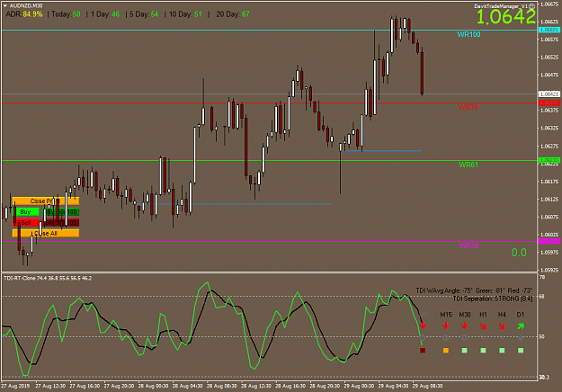Click the '28 Aug 12:30' time axis label
This screenshot has height=392, width=562.
coord(256,386)
